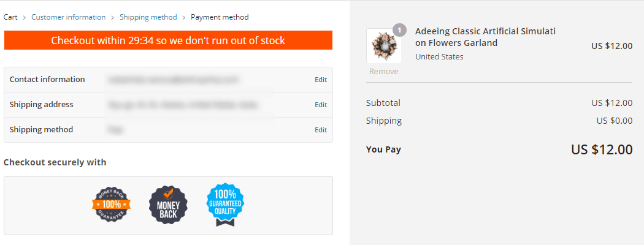644x245 pixels.
Task: Remove the garland item from the order
Action: click(x=383, y=72)
